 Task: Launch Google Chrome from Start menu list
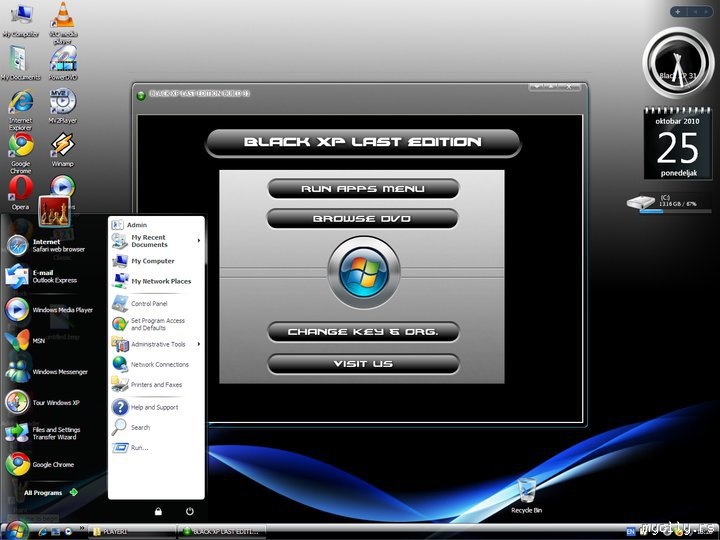[40, 464]
